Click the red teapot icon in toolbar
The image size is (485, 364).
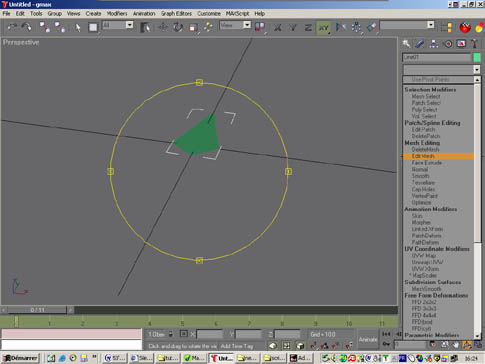pyautogui.click(x=465, y=27)
